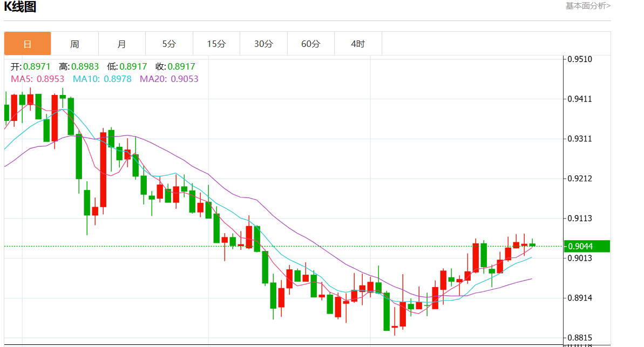
Task: Switch to the 周 weekly tab
Action: (x=74, y=44)
